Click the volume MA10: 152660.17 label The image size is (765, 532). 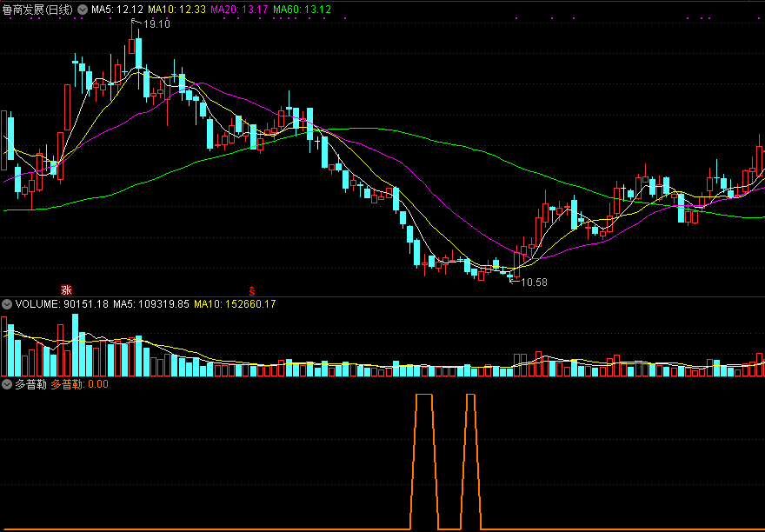pyautogui.click(x=236, y=304)
